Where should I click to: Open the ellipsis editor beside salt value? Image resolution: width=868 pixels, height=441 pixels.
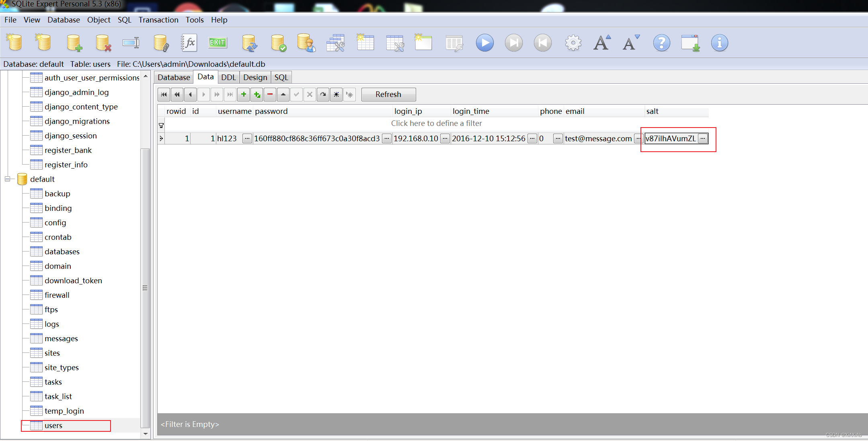tap(702, 138)
